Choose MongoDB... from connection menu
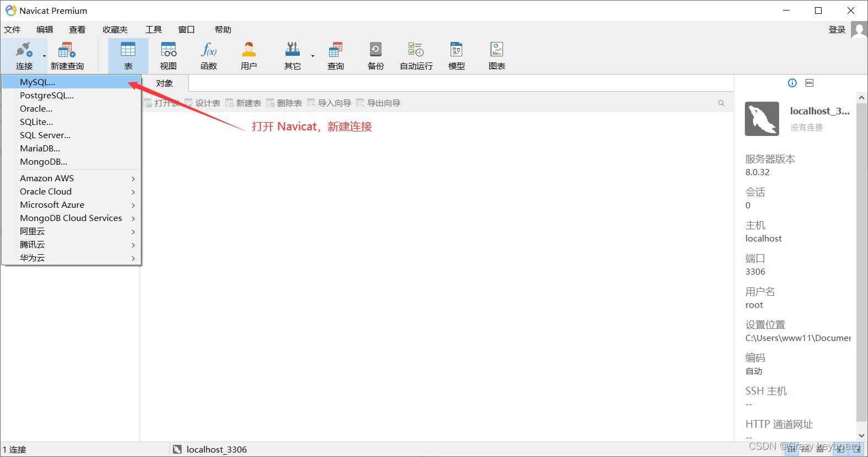Screen dimensions: 868x457 [x=71, y=161]
